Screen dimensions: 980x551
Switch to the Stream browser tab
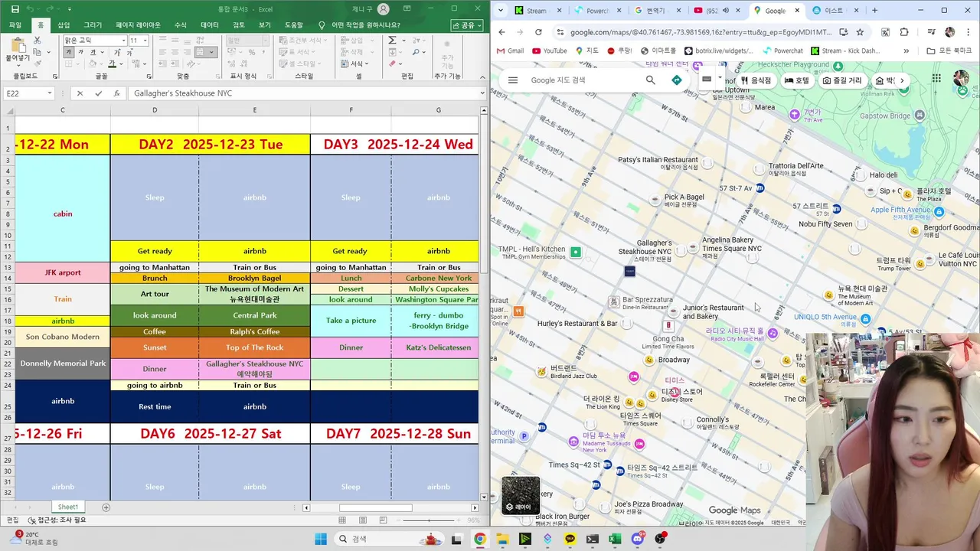tap(537, 11)
